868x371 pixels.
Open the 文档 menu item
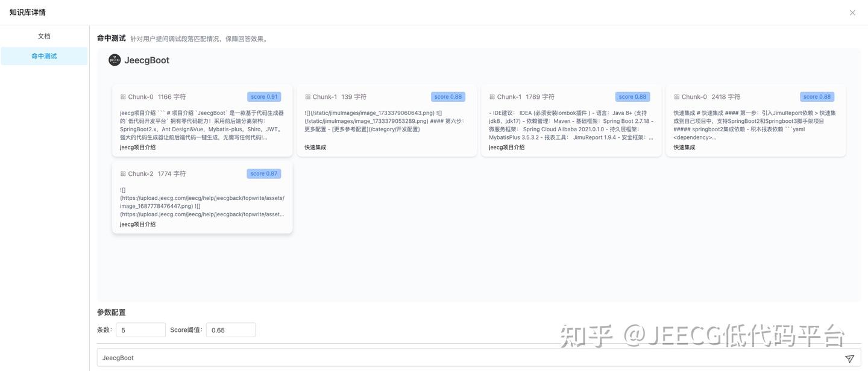click(x=44, y=36)
